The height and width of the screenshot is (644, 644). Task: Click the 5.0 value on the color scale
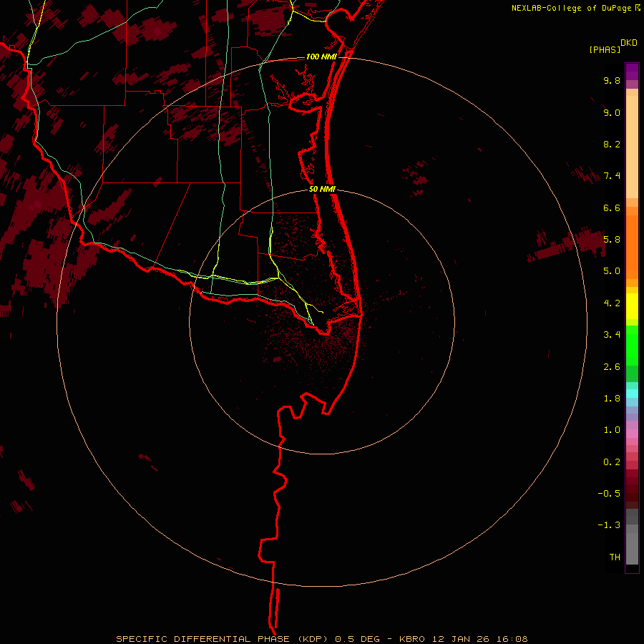tap(612, 271)
